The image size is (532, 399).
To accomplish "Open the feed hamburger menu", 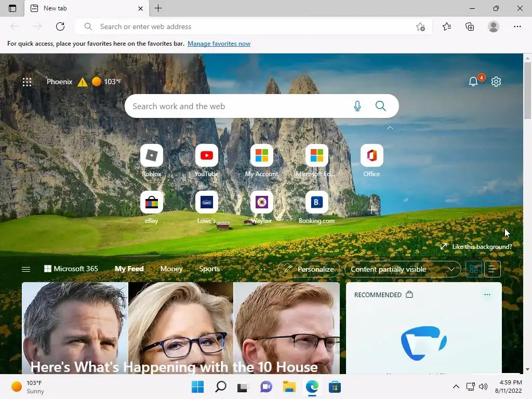I will point(26,269).
